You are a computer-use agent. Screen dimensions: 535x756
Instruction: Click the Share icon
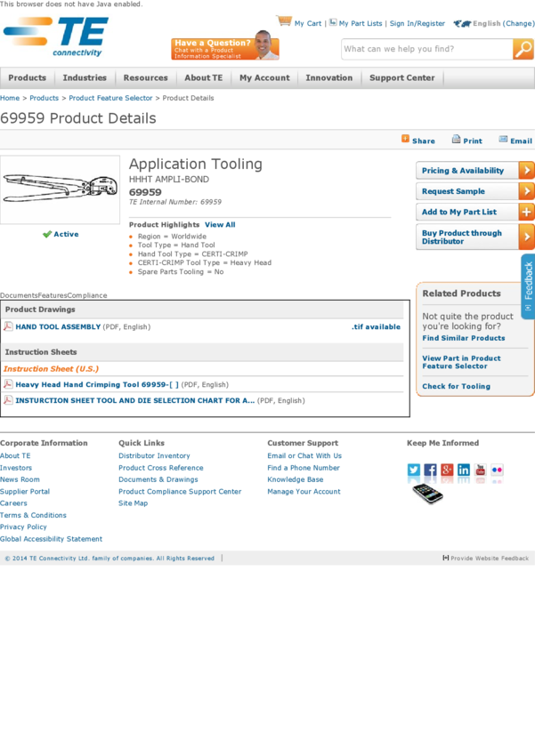pos(405,139)
